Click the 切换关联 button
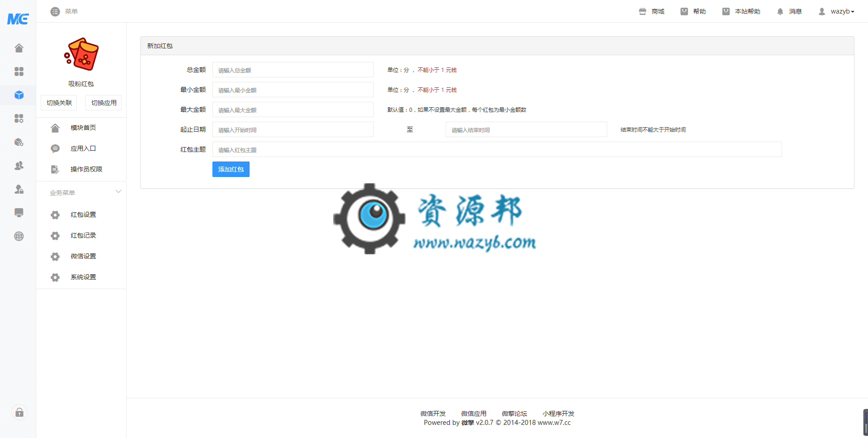Image resolution: width=868 pixels, height=438 pixels. click(59, 103)
